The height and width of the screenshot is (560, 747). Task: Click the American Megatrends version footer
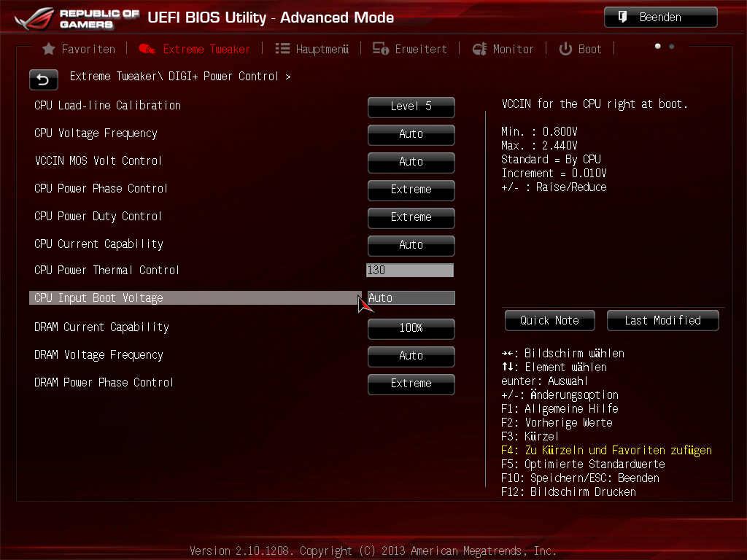(x=373, y=551)
